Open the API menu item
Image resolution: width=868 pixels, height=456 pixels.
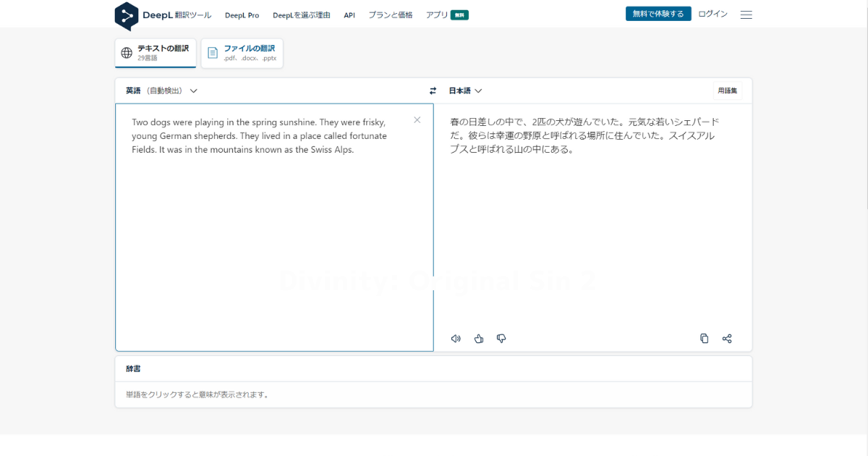click(x=349, y=14)
